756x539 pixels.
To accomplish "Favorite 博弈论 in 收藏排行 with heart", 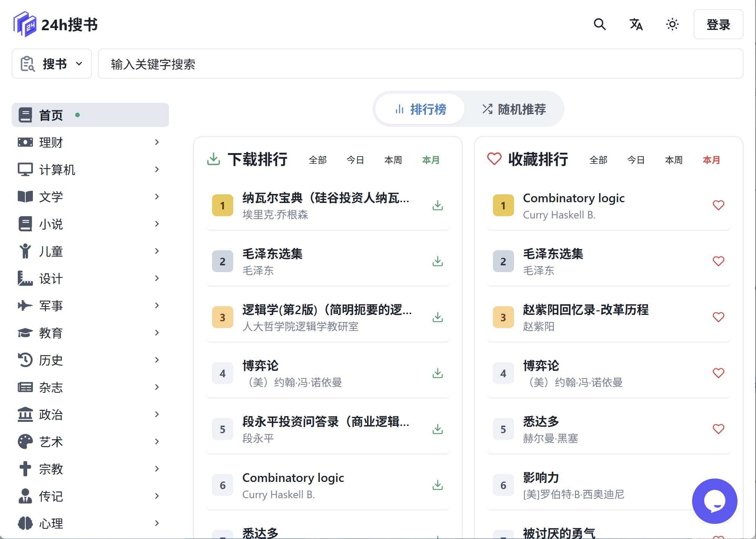I will [718, 373].
